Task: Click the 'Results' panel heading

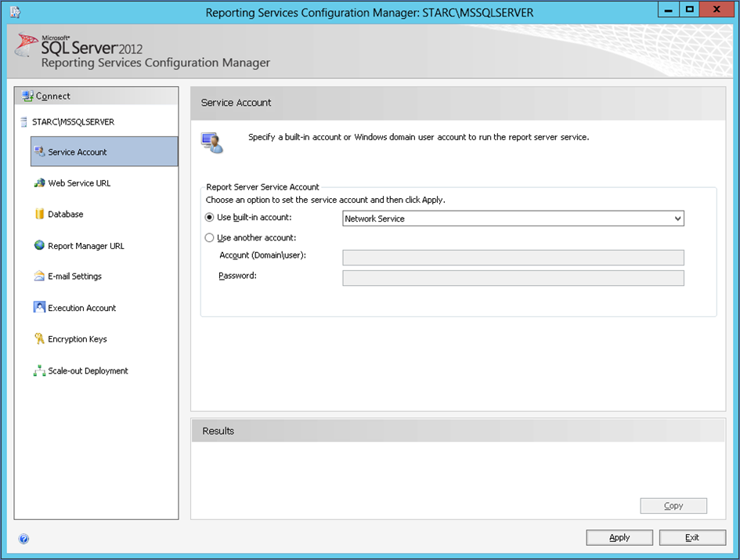Action: coord(218,431)
